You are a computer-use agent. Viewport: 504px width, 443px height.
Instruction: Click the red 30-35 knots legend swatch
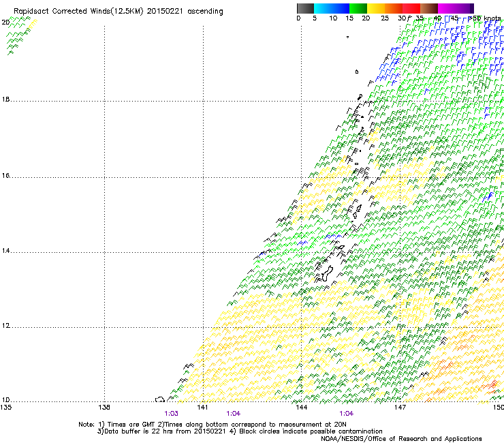(x=411, y=8)
